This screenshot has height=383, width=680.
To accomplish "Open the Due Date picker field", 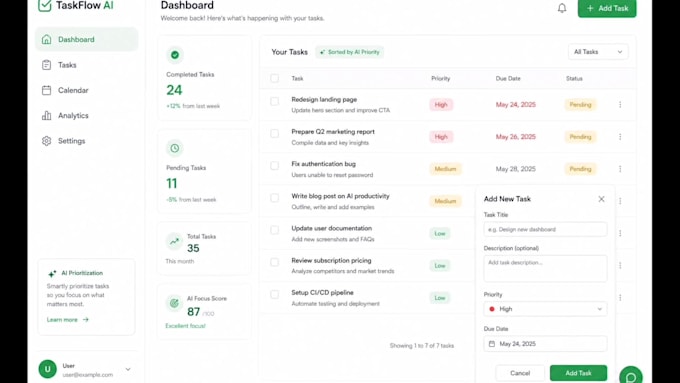I will click(545, 344).
